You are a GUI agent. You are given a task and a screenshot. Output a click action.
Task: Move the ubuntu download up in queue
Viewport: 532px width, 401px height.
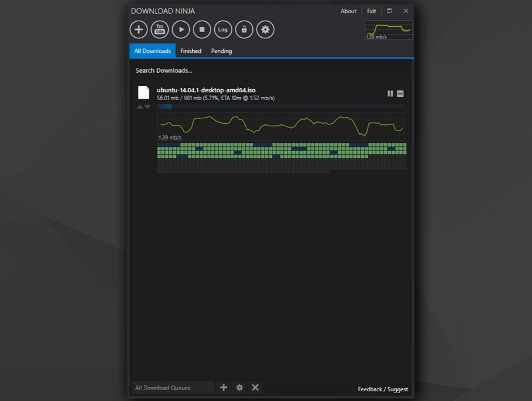[x=140, y=107]
